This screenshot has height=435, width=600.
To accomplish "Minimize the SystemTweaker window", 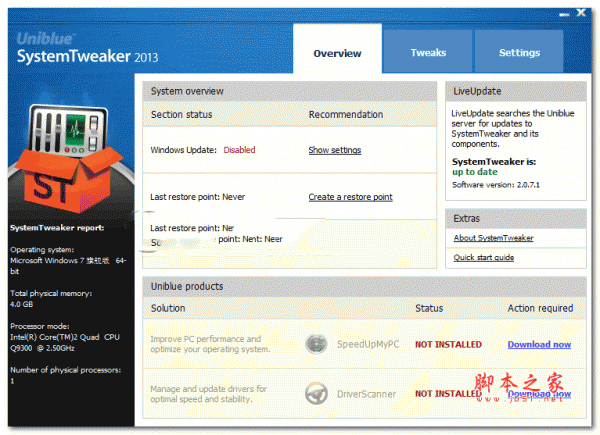I will click(564, 14).
